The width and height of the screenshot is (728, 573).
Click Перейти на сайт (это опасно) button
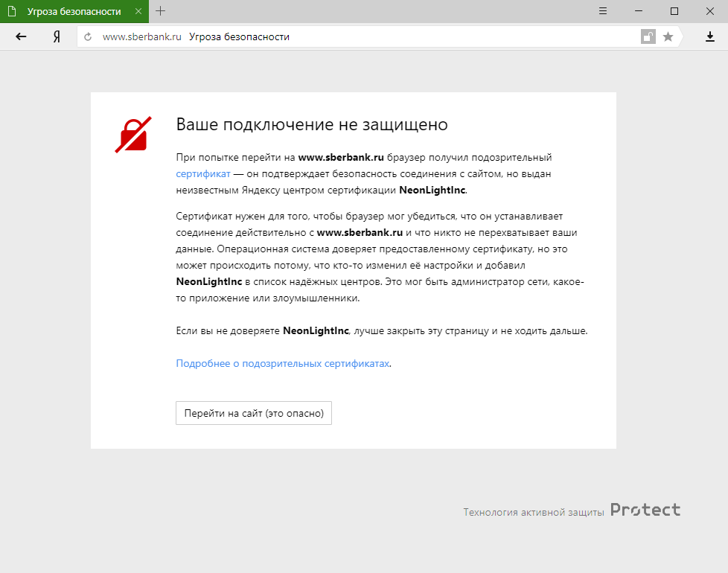click(253, 413)
